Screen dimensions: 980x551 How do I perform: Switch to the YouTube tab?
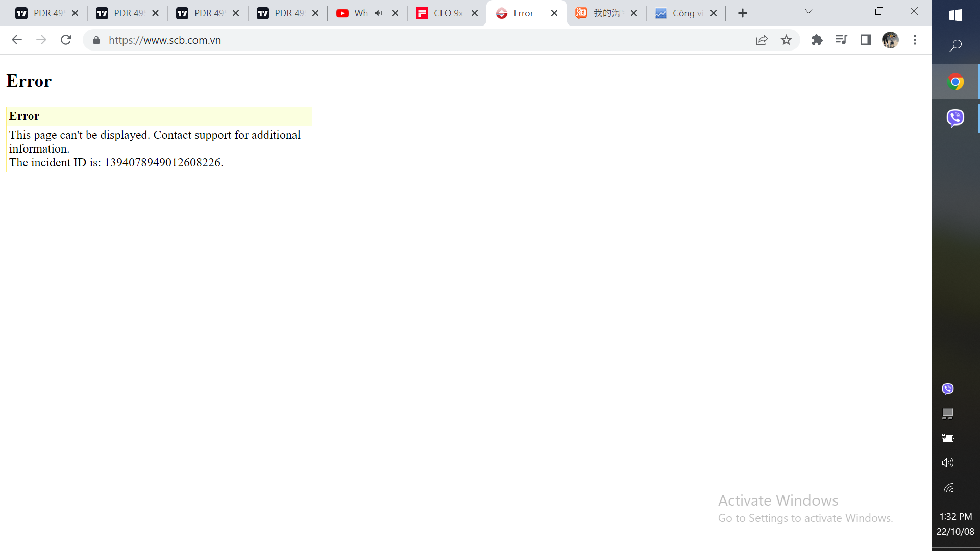[x=357, y=13]
